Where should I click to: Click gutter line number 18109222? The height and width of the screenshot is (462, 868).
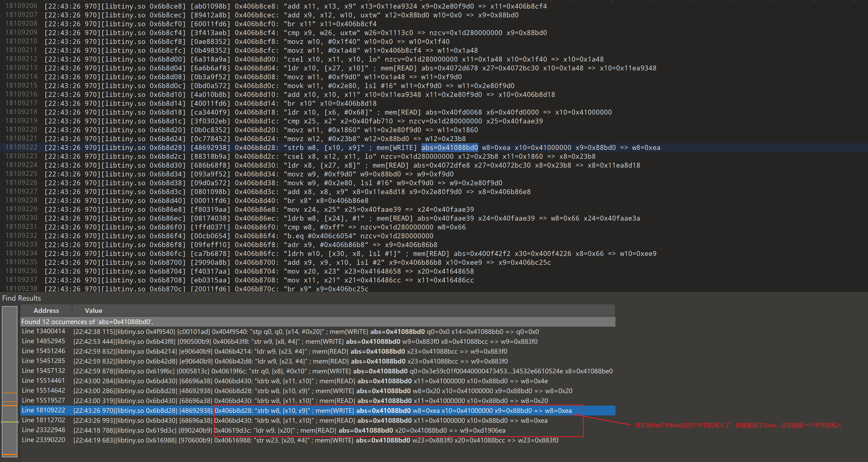pos(21,147)
